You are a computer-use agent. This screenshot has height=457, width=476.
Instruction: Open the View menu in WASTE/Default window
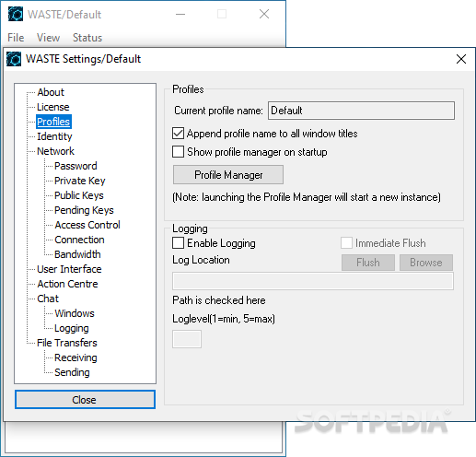48,38
